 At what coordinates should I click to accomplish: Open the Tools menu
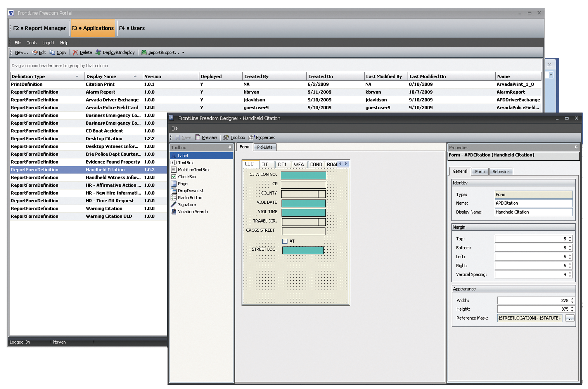(31, 43)
